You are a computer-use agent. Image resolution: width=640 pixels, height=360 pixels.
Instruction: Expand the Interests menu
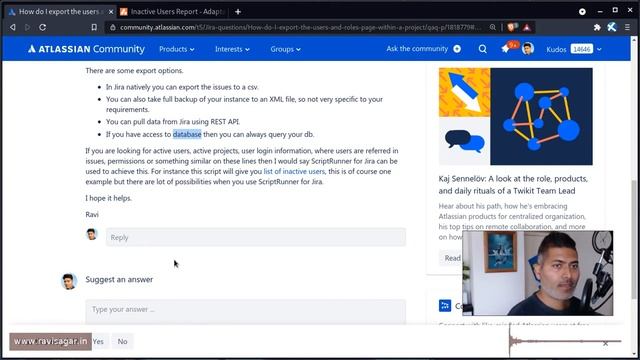232,49
